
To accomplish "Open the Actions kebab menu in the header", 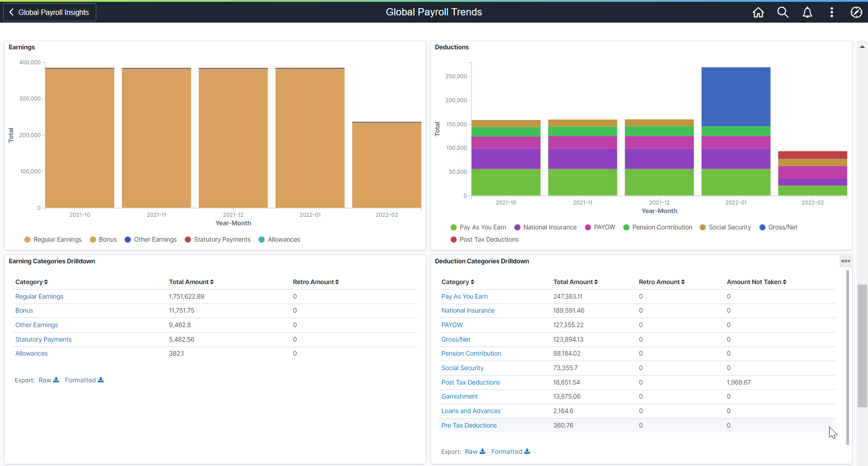I will point(832,12).
